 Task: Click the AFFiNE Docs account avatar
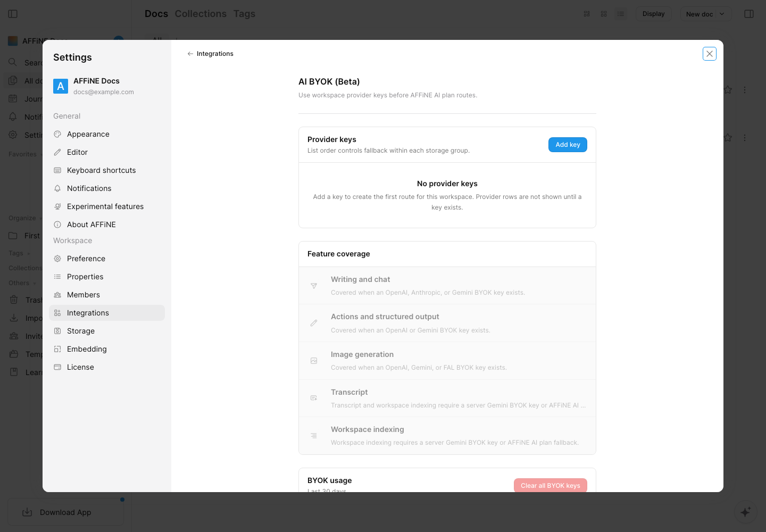[61, 86]
